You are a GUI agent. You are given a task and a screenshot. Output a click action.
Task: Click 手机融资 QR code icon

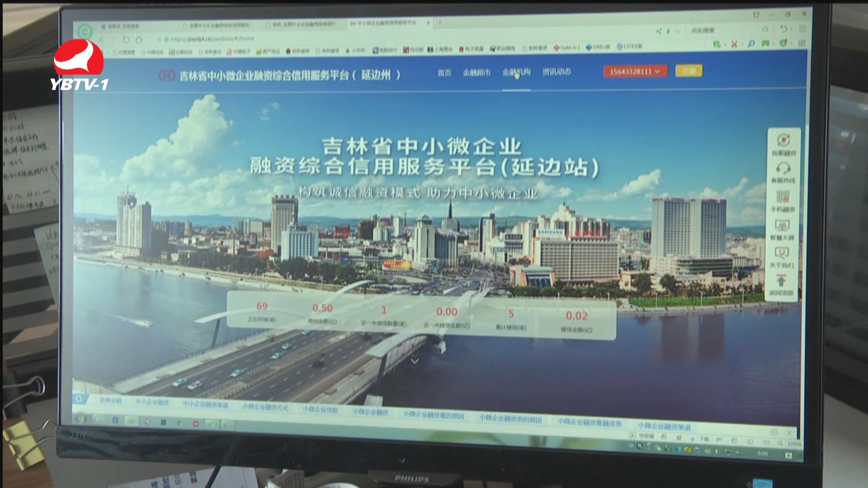tap(783, 202)
